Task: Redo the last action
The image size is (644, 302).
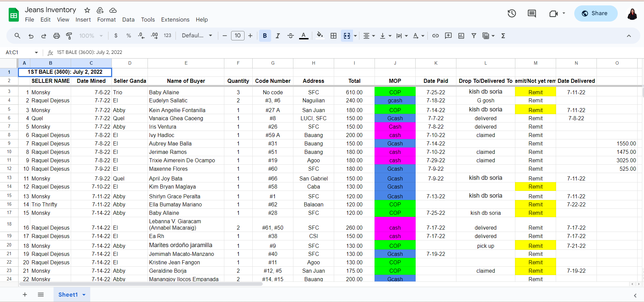Action: [x=44, y=36]
